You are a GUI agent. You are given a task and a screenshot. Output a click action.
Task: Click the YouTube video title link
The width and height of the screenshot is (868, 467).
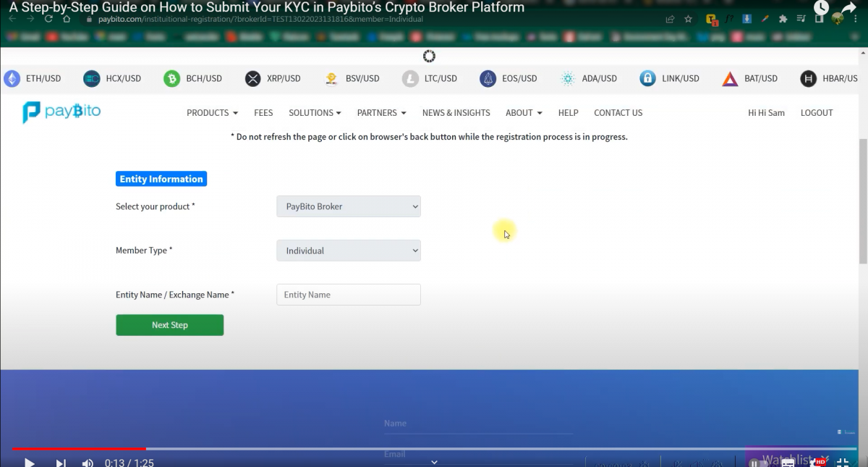(267, 7)
